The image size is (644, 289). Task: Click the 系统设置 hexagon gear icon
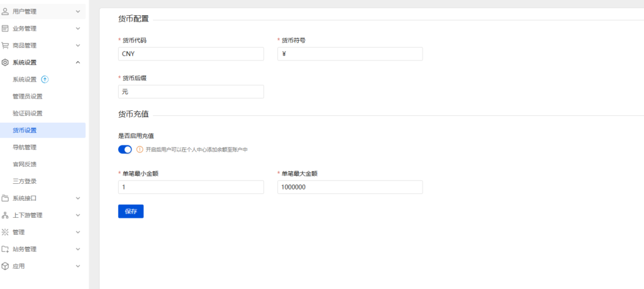click(x=5, y=62)
